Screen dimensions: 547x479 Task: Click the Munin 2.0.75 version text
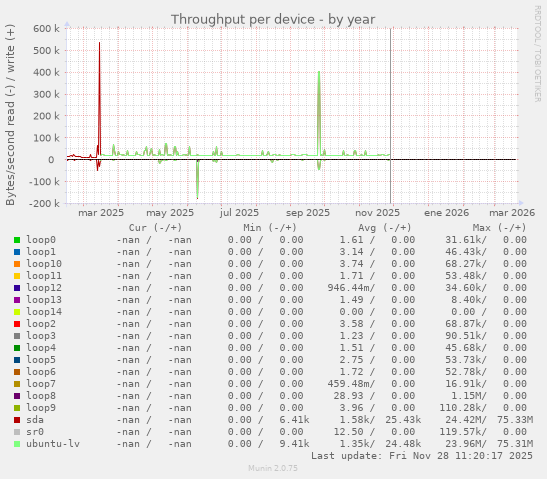click(273, 468)
